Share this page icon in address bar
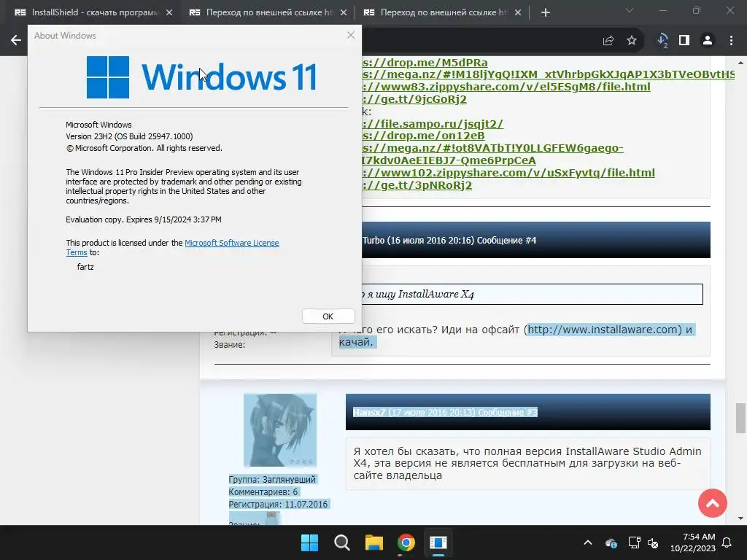The image size is (747, 560). (x=608, y=41)
